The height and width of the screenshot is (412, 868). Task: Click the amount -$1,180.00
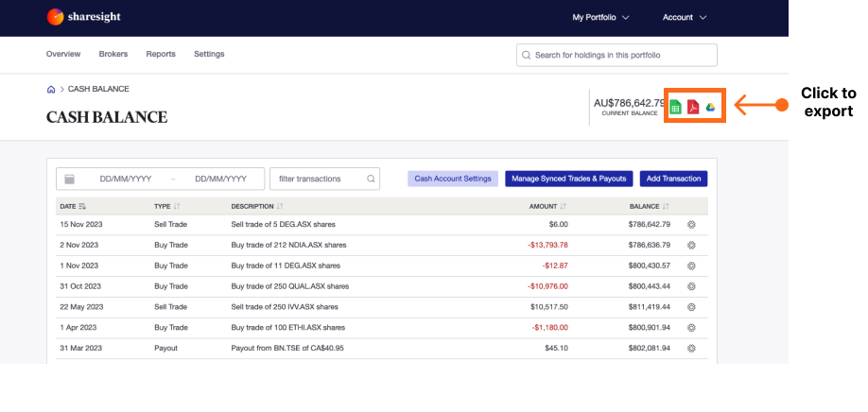550,327
